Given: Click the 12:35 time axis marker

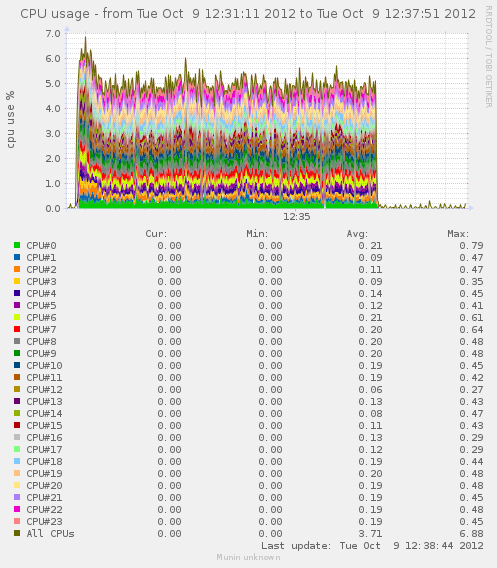Looking at the screenshot, I should (297, 217).
